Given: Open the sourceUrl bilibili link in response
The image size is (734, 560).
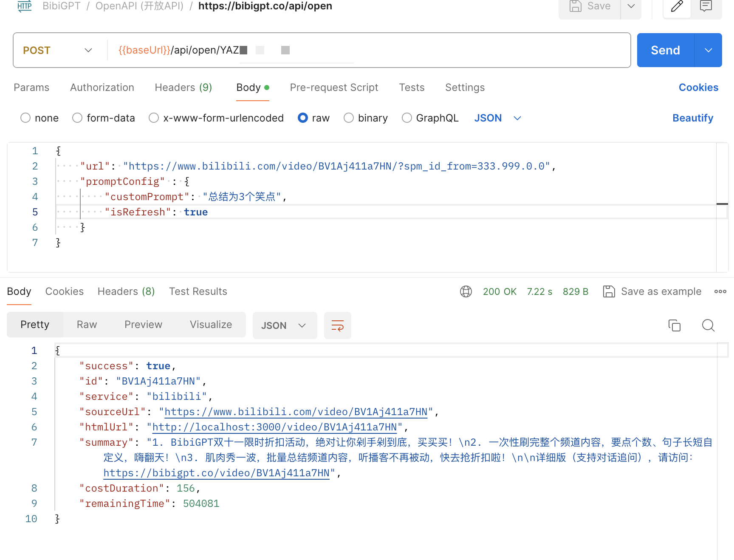Looking at the screenshot, I should pyautogui.click(x=296, y=412).
